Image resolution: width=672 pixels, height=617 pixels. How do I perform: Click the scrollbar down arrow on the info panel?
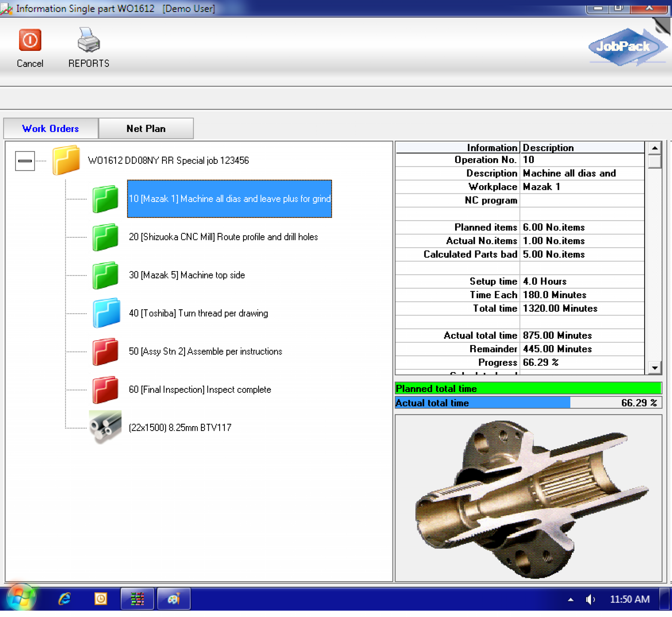[655, 367]
